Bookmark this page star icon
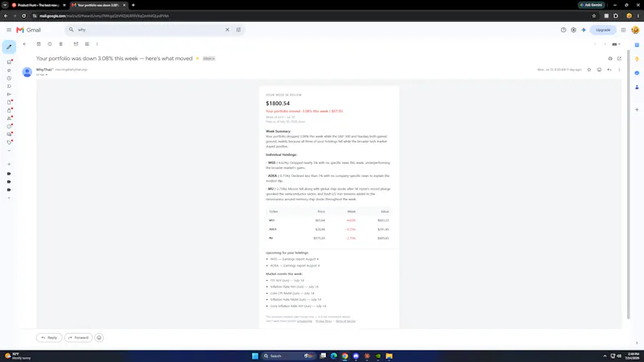Screen dimensions: 644x362 click(x=594, y=15)
